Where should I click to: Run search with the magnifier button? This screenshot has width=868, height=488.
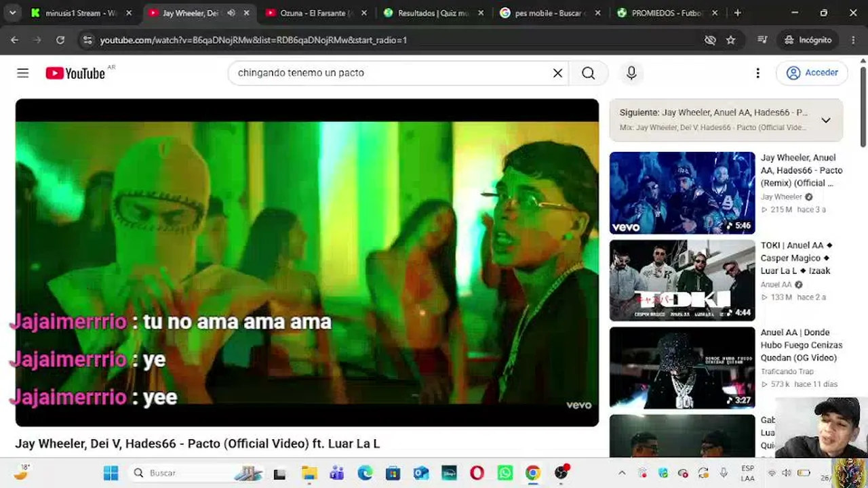[588, 73]
